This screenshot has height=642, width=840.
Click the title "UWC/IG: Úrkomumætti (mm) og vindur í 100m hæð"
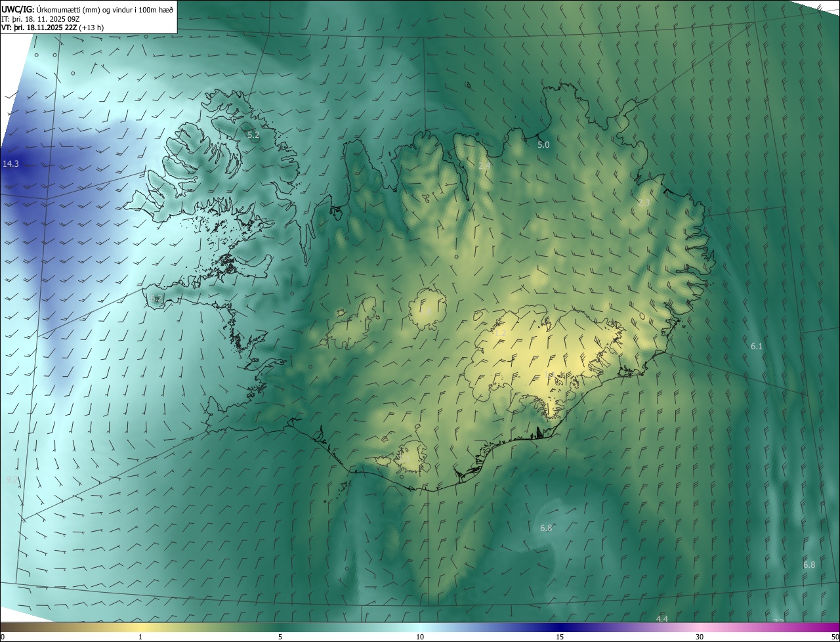[x=87, y=9]
